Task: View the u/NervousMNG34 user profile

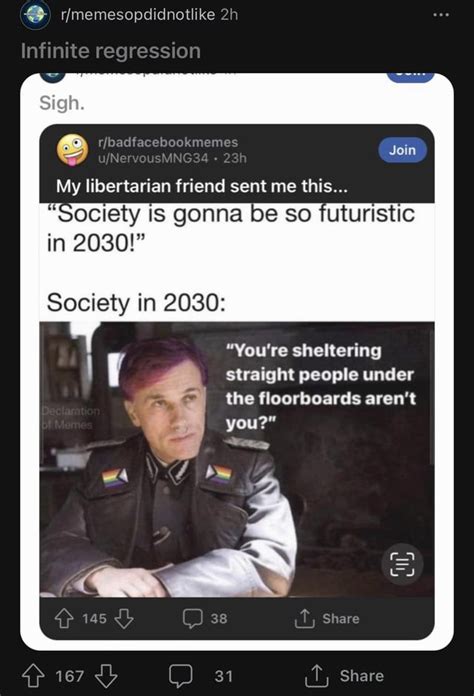Action: point(153,158)
